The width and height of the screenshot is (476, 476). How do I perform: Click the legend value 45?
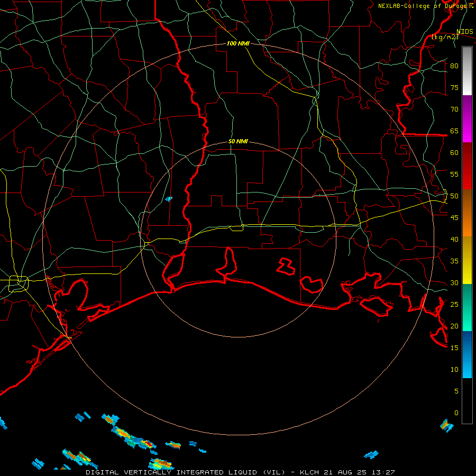point(454,218)
